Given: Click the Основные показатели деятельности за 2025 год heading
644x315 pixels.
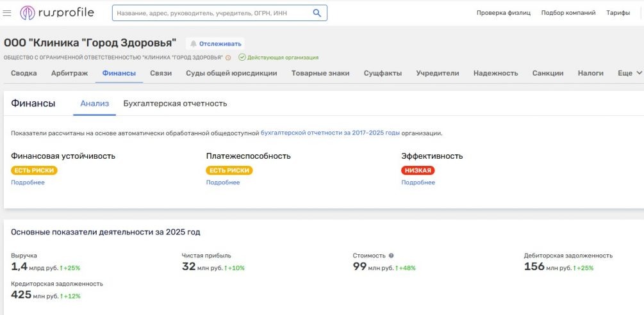Looking at the screenshot, I should pyautogui.click(x=106, y=232).
